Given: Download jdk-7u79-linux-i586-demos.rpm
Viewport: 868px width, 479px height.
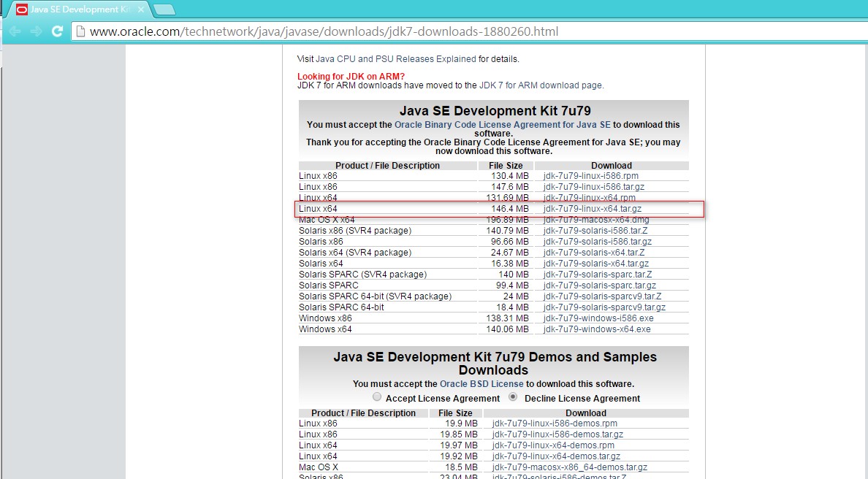Looking at the screenshot, I should click(555, 423).
